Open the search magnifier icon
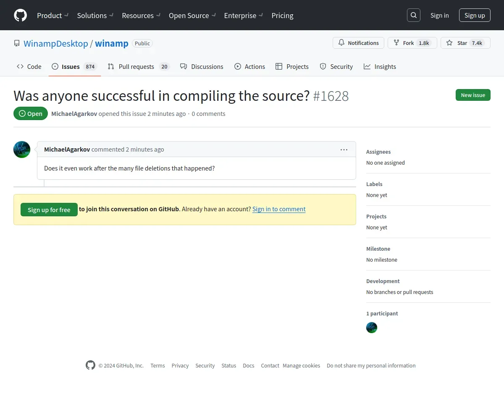Viewport: 504px width, 420px height. 414,15
